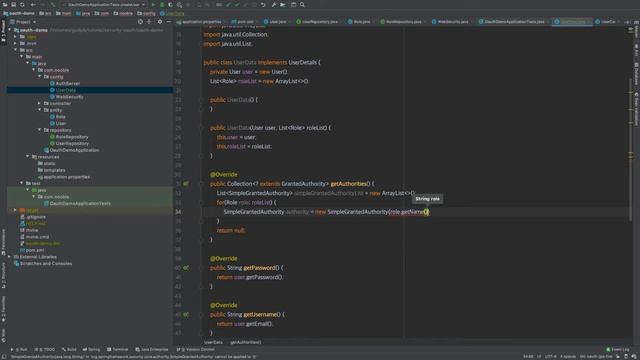Click the Profile run toolbar icon
Screen dimensions: 640x360
[x=179, y=4]
